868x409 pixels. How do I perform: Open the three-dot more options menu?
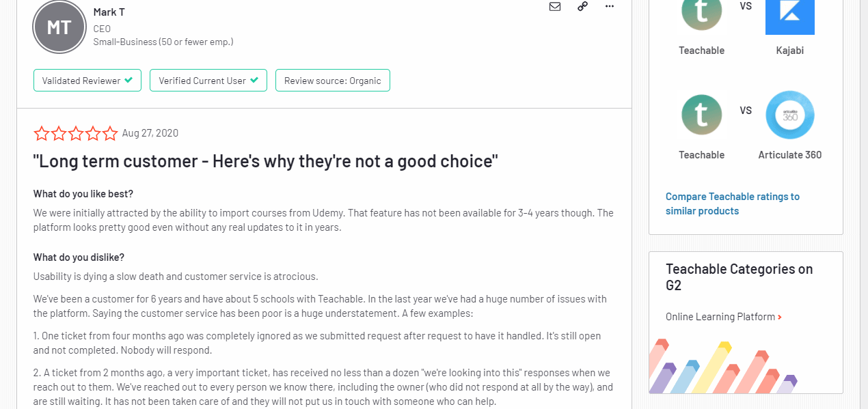click(610, 7)
